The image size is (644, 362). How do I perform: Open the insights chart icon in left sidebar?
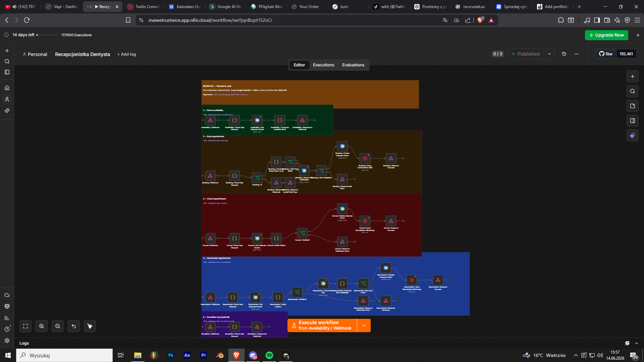click(x=7, y=318)
